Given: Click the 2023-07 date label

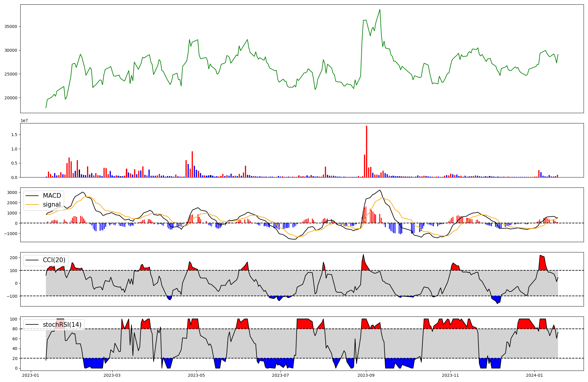Looking at the screenshot, I should (280, 375).
